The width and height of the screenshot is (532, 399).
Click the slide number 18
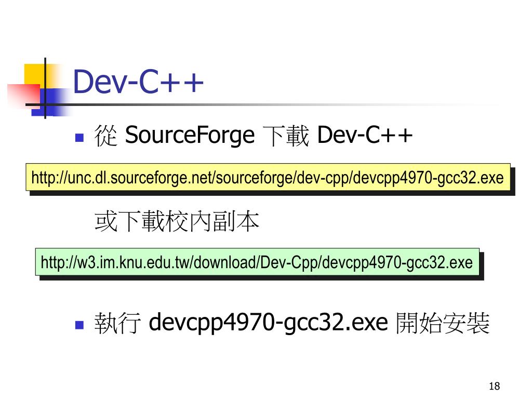pos(495,386)
